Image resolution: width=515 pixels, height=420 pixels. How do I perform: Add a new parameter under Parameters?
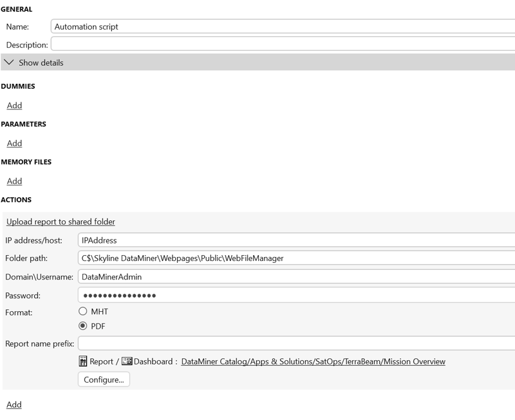[14, 143]
